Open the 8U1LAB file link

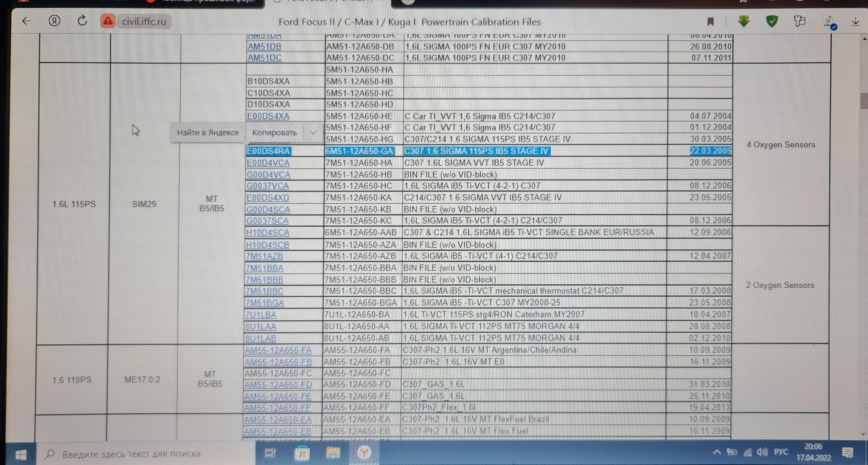coord(260,338)
